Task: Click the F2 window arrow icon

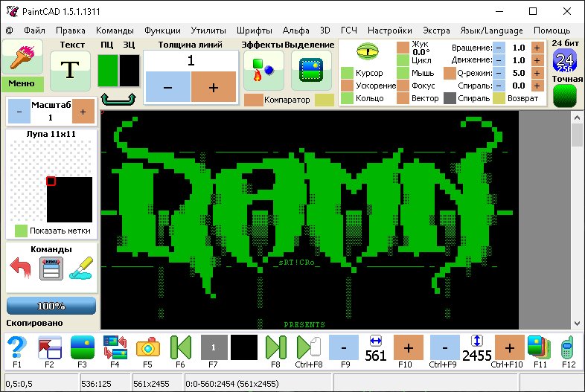Action: click(x=50, y=347)
